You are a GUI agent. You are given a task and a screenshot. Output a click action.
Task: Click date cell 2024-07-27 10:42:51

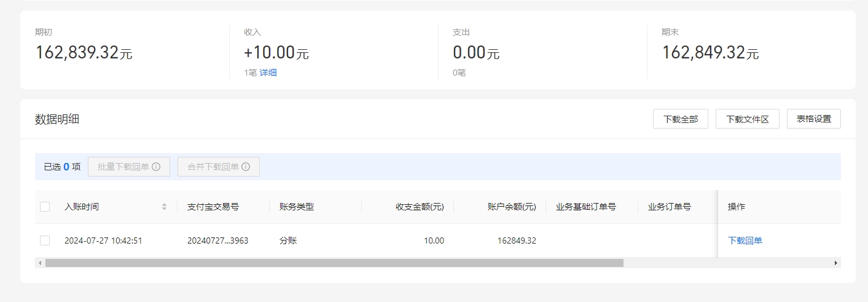pos(103,240)
